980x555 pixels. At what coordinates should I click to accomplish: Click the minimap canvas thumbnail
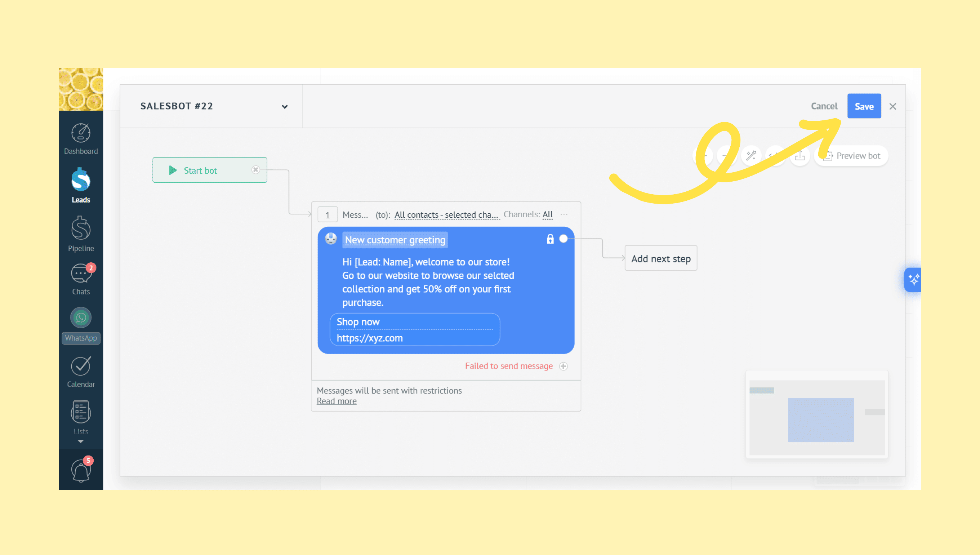coord(816,417)
